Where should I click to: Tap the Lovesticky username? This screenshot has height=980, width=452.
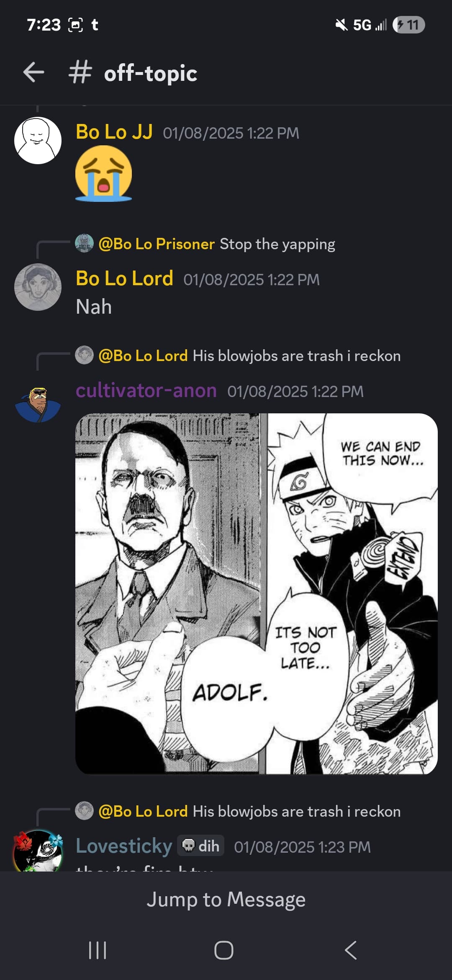click(x=124, y=846)
